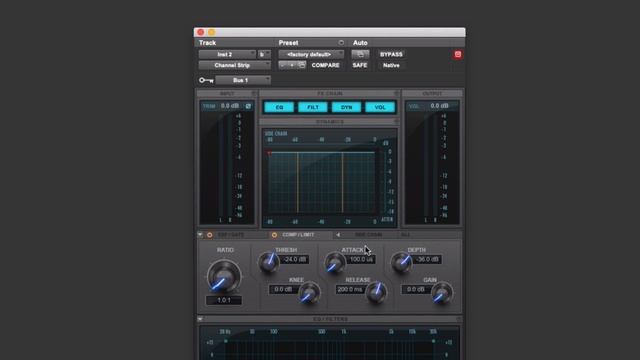Screen dimensions: 640x360
Task: Click the THRESH knob
Action: point(269,262)
